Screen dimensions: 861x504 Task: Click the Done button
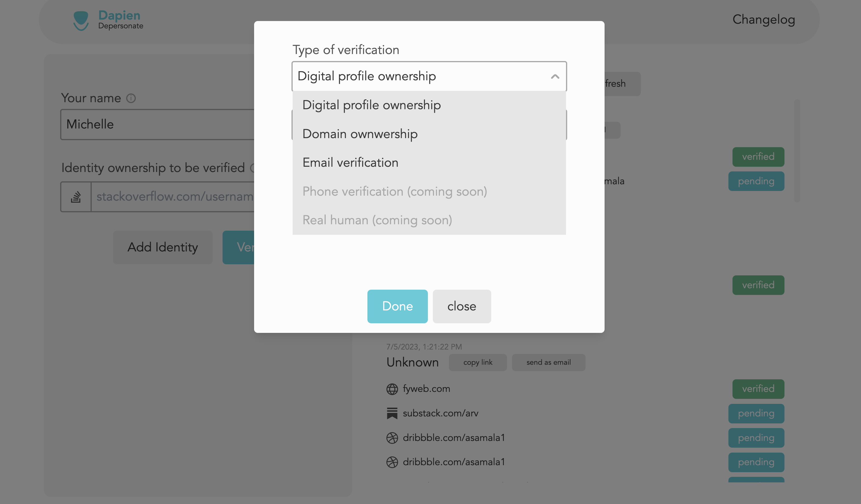(x=397, y=306)
